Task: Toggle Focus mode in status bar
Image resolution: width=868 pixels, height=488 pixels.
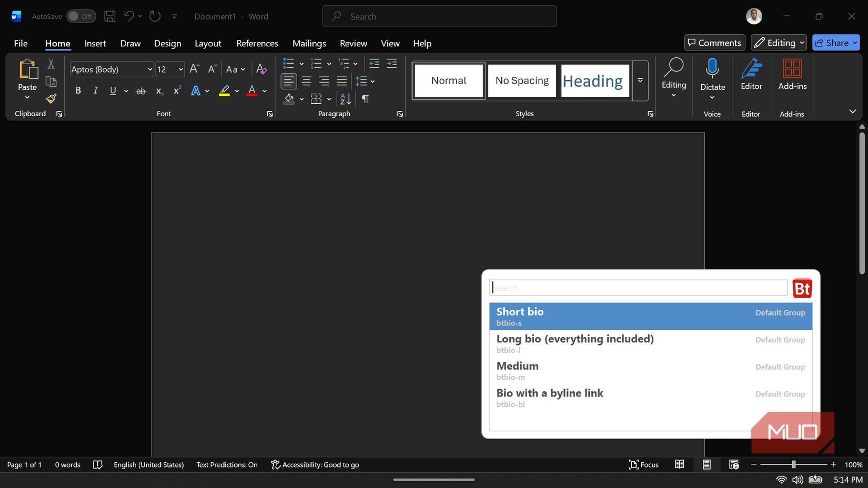Action: (x=644, y=464)
